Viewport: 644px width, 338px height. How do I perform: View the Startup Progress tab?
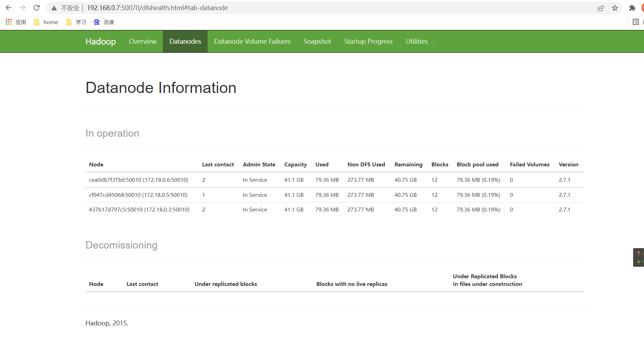tap(368, 41)
